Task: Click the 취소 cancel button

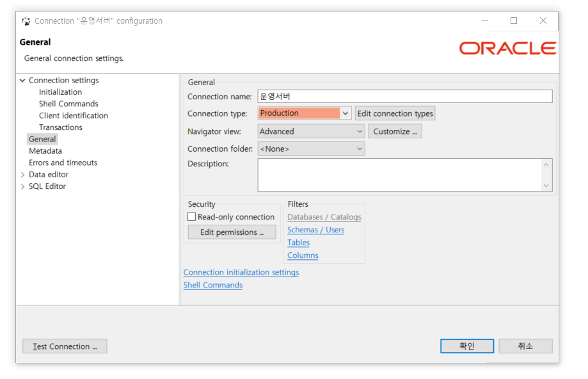Action: click(525, 346)
